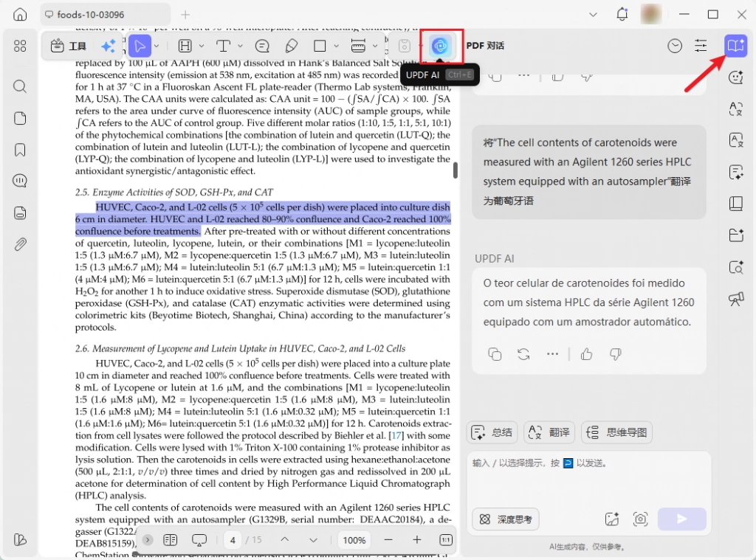Click the 1:1 actual size icon

tap(446, 540)
